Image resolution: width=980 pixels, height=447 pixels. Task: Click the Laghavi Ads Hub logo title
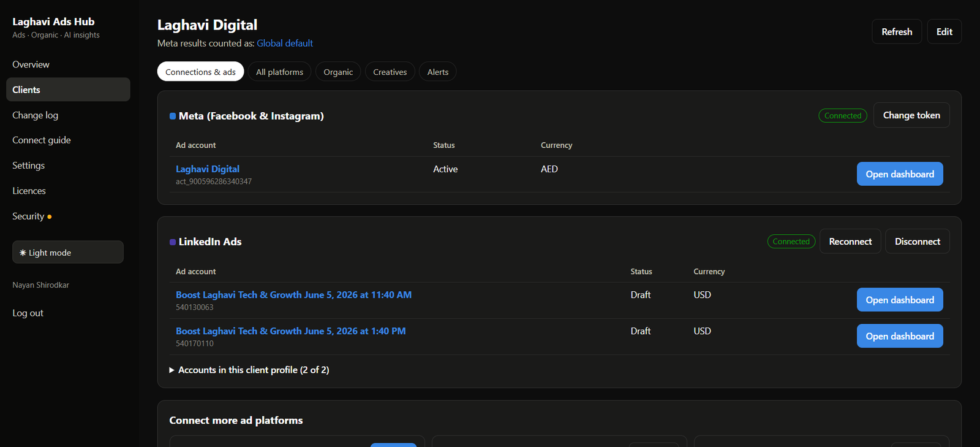click(x=53, y=21)
